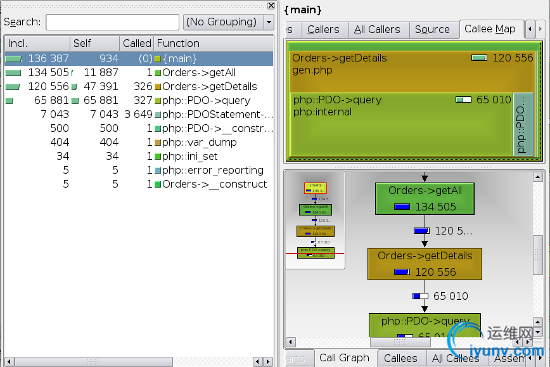Select the php::ini_set row
550x367 pixels.
139,156
